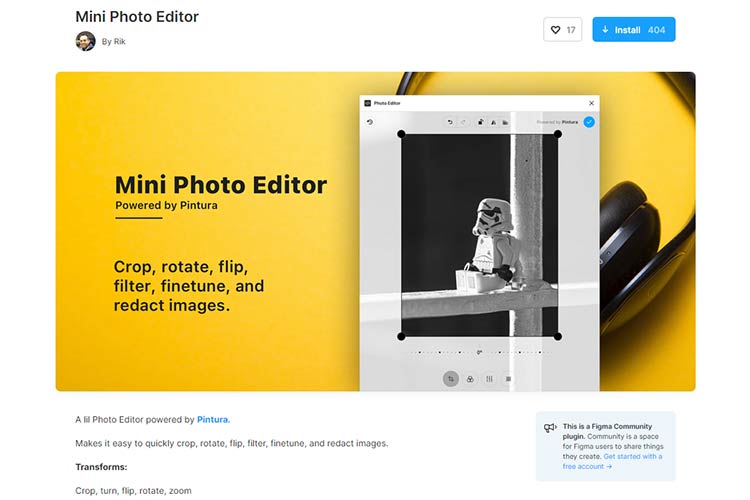
Task: Click the rotation angle slider at 0°
Action: (x=479, y=352)
